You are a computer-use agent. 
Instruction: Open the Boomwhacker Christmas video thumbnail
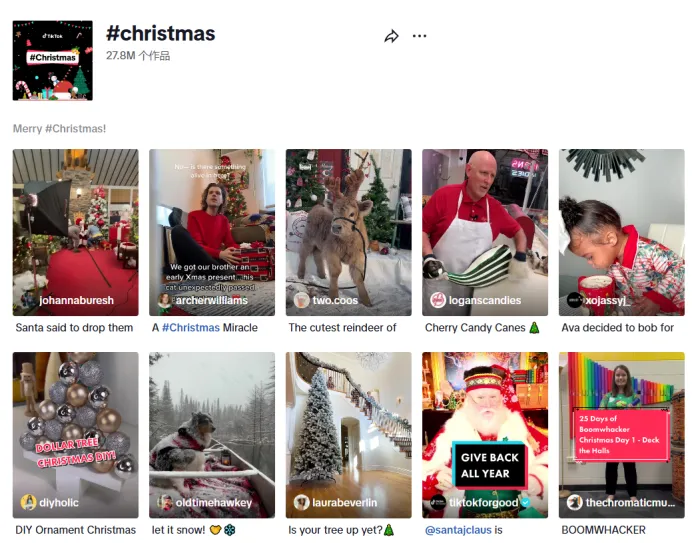[621, 435]
